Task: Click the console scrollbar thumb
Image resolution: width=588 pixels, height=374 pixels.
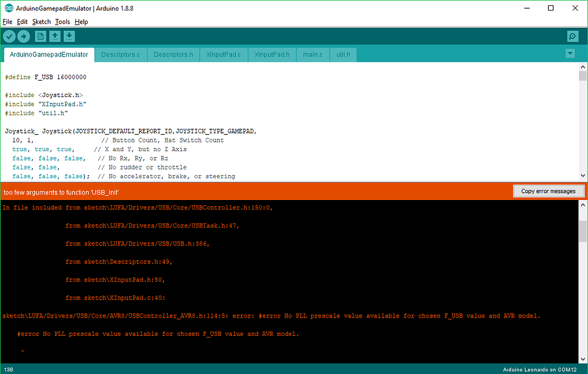Action: pyautogui.click(x=583, y=231)
